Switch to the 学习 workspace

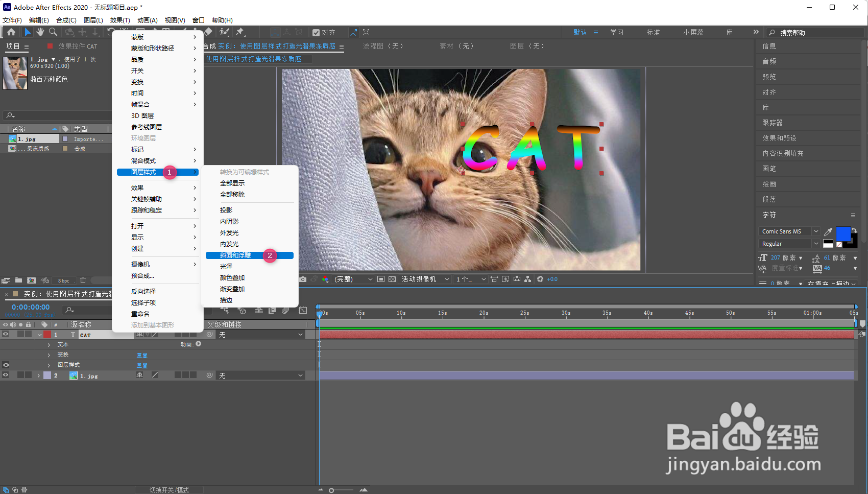617,32
